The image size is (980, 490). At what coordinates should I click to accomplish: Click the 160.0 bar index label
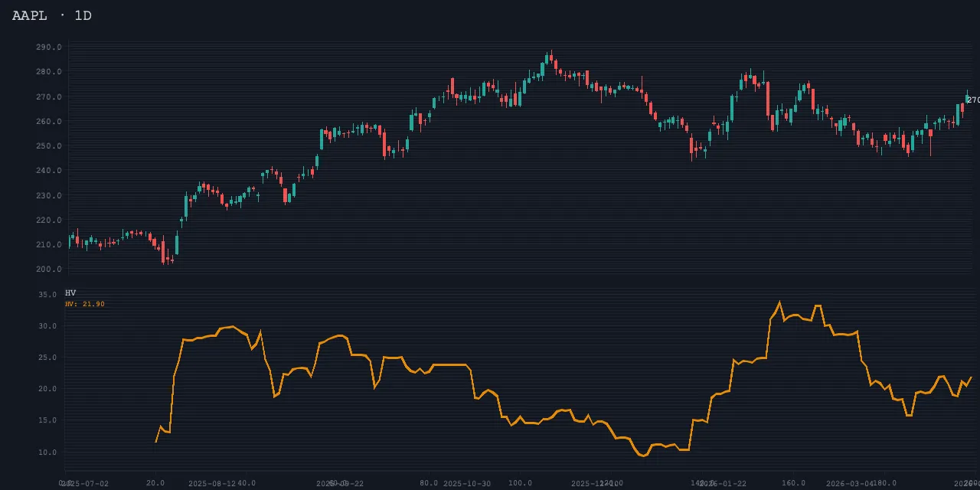[793, 483]
